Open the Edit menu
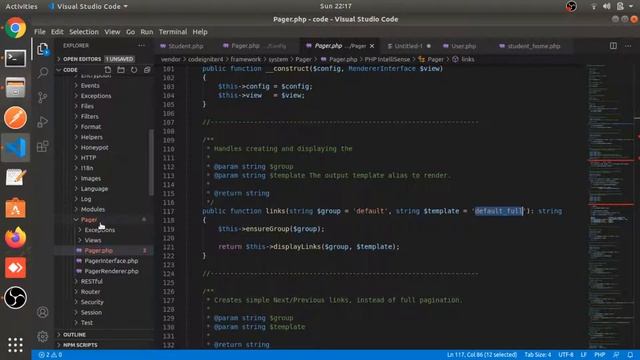Viewport: 640px width, 360px height. [x=57, y=32]
